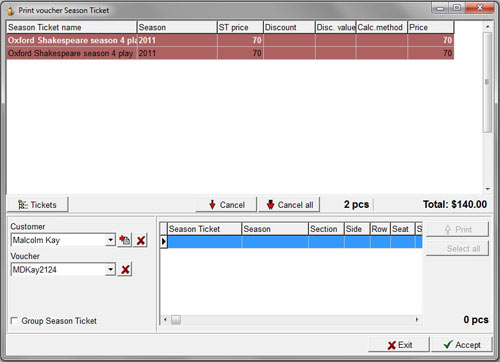Screen dimensions: 500x362
Task: Click the ST price column header
Action: pos(240,27)
